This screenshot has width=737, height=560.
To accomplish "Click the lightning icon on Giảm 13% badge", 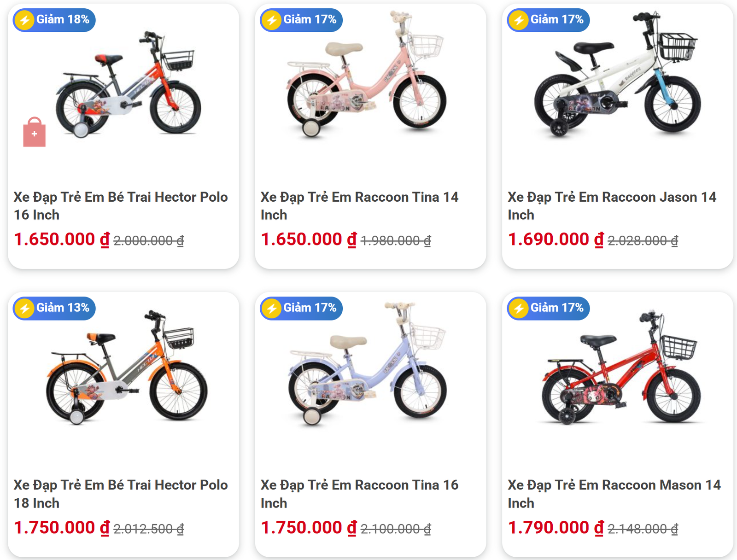I will (x=24, y=309).
